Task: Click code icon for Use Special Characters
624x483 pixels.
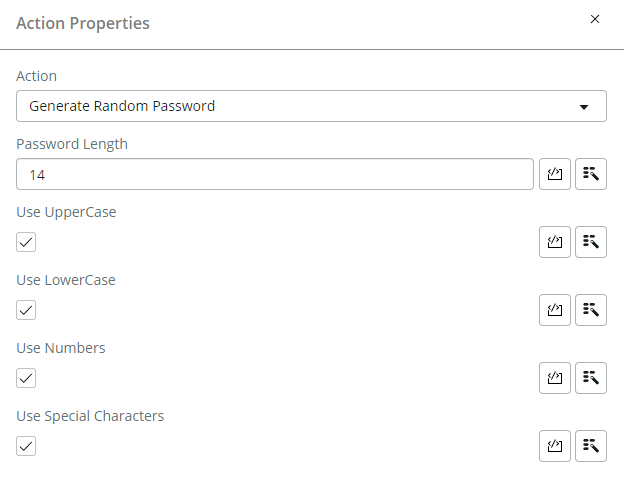Action: pos(555,446)
